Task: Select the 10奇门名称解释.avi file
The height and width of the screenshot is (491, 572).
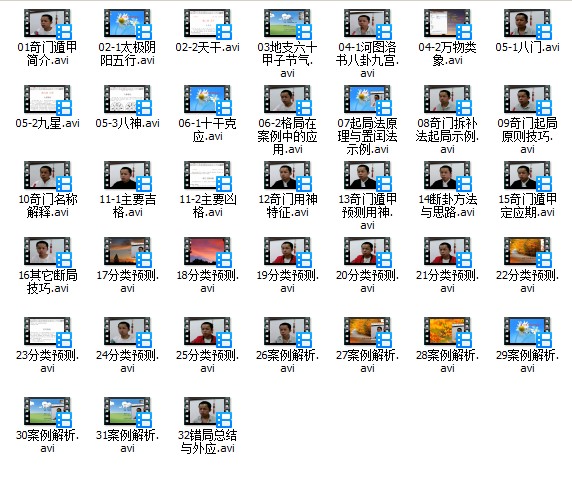Action: 47,176
